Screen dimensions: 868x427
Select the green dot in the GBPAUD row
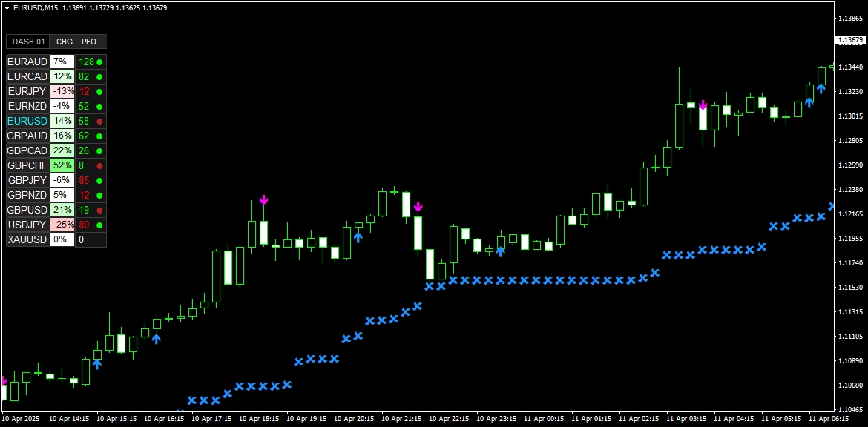click(x=99, y=136)
